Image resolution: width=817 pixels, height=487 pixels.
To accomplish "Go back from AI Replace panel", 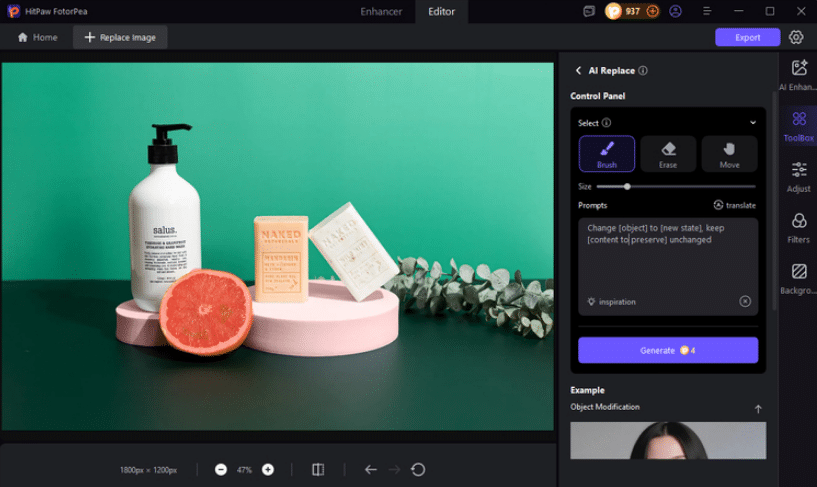I will (x=578, y=70).
